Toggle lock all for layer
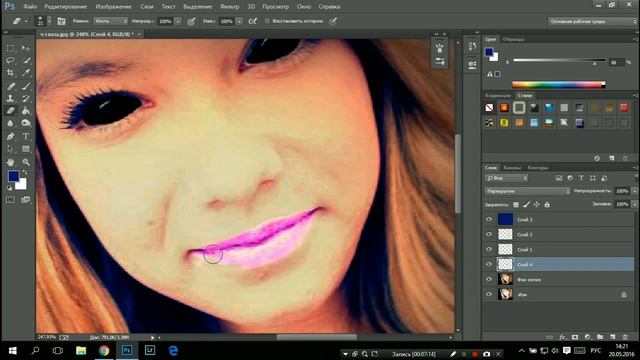Viewport: 640px width, 360px height. 547,204
